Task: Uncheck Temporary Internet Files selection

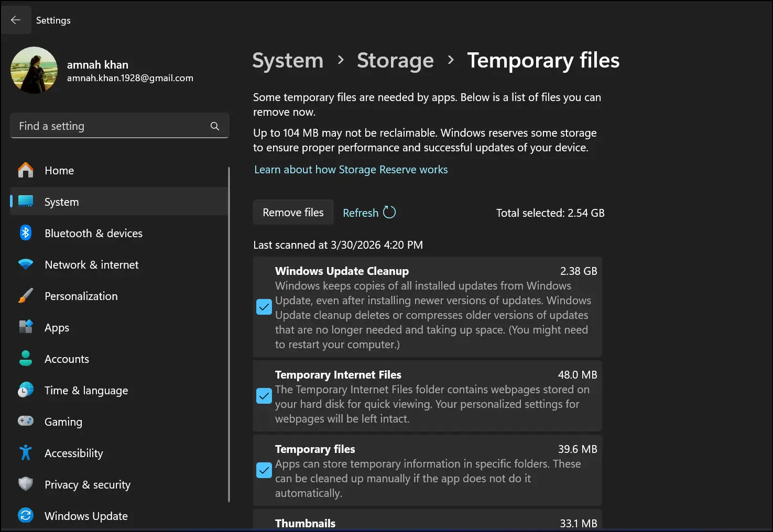Action: pos(264,396)
